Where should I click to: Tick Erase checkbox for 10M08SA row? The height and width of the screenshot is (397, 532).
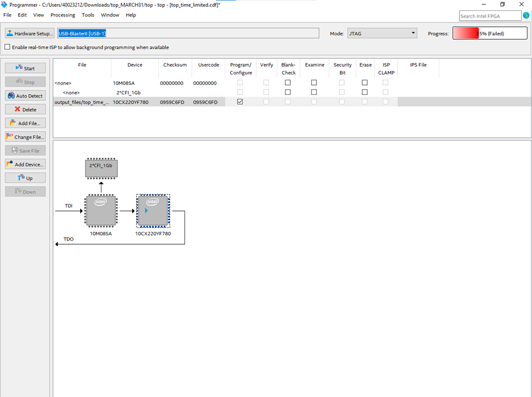point(364,83)
